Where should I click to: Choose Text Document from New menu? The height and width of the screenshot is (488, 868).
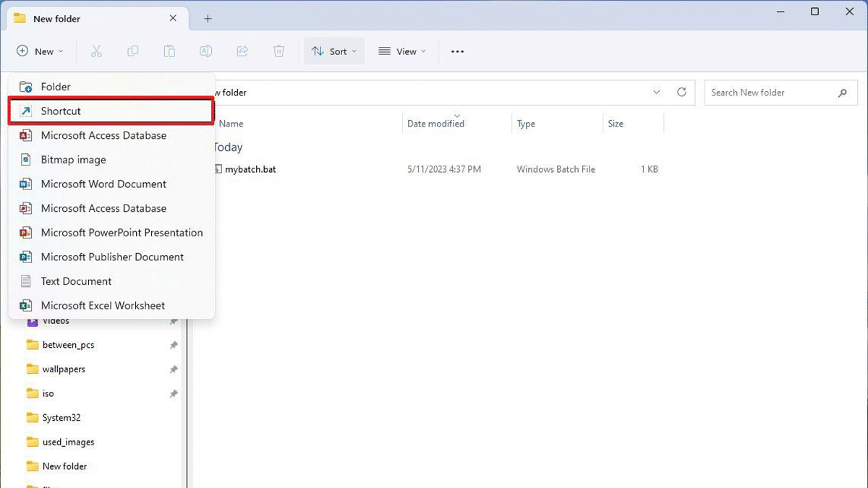[x=76, y=281]
